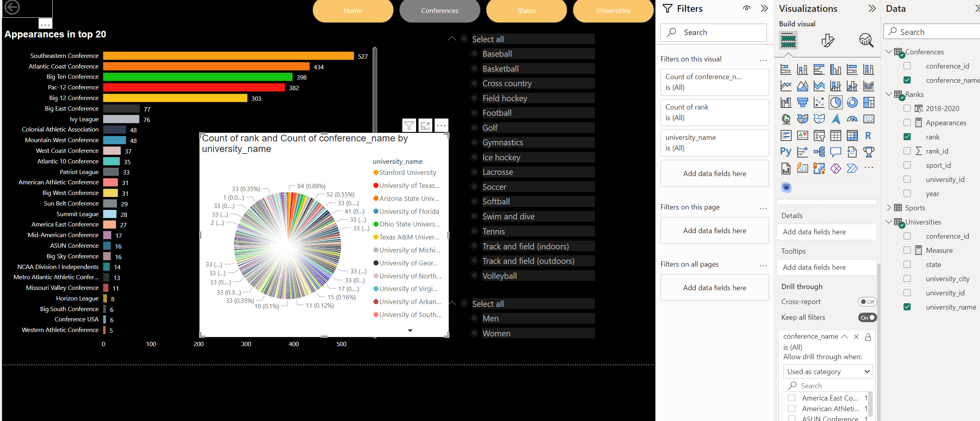Select the R script visual icon

pos(868,135)
